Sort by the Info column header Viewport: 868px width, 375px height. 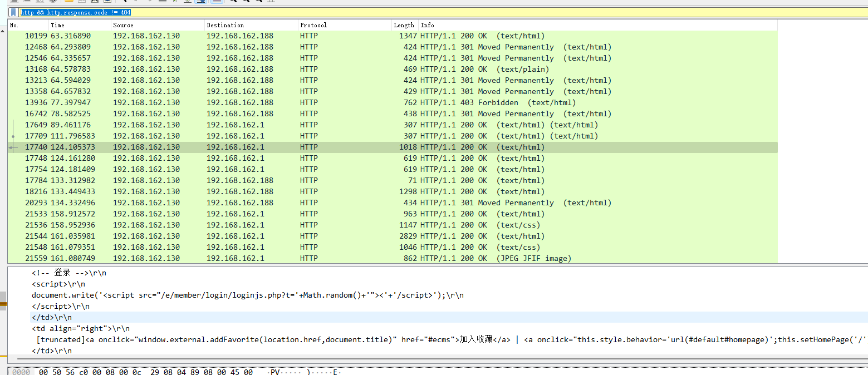tap(597, 25)
